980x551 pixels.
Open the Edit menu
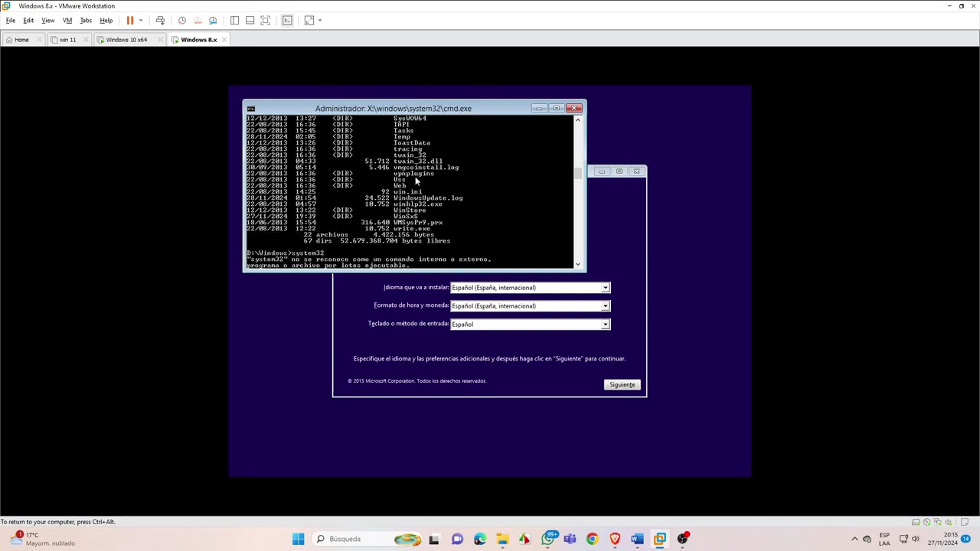coord(28,21)
